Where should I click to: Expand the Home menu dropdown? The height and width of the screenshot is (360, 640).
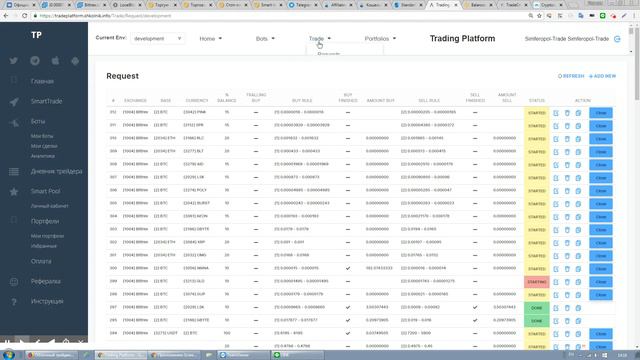click(x=211, y=38)
